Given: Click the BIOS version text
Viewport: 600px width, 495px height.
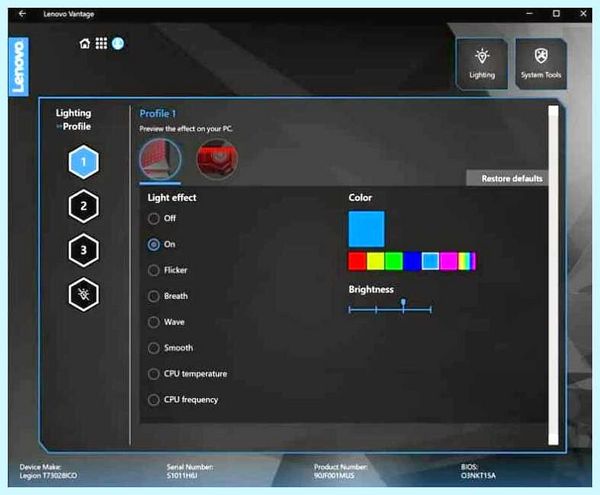Looking at the screenshot, I should 478,471.
